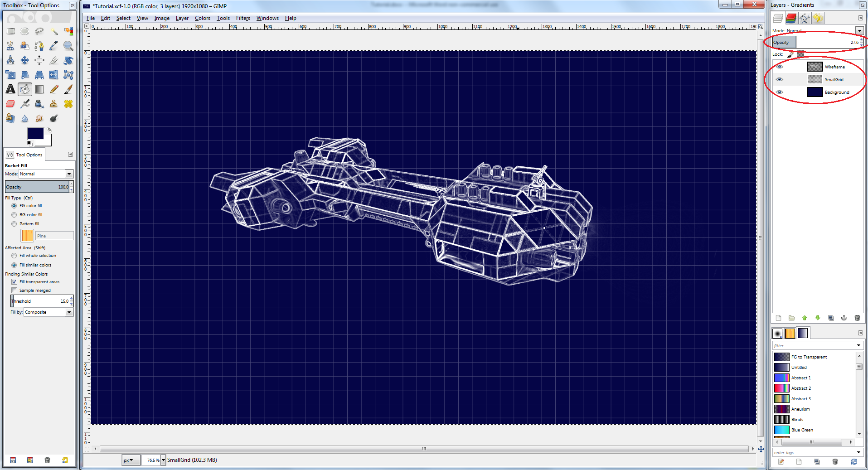Screen dimensions: 868x470
Task: Click the foreground color swatch
Action: (x=35, y=134)
